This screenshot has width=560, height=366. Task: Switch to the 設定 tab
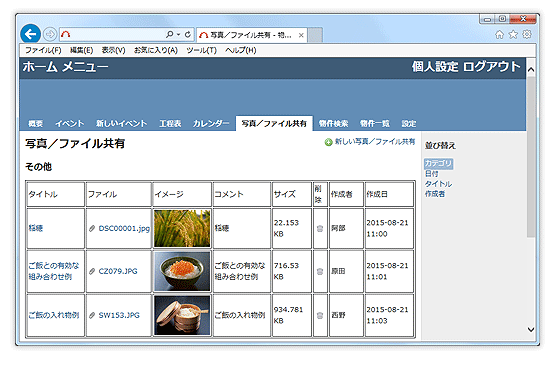(409, 124)
